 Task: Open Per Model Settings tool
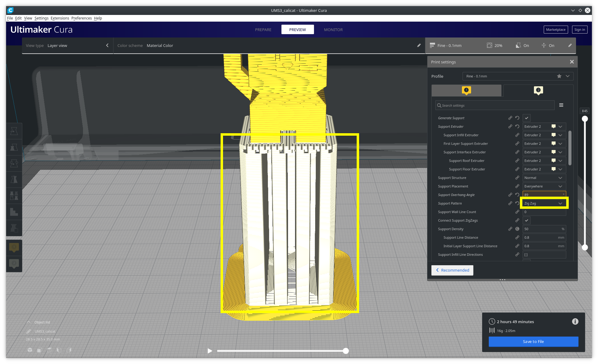pyautogui.click(x=14, y=196)
